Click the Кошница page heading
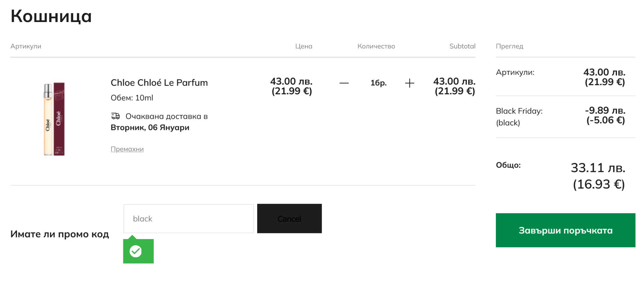 click(x=51, y=16)
